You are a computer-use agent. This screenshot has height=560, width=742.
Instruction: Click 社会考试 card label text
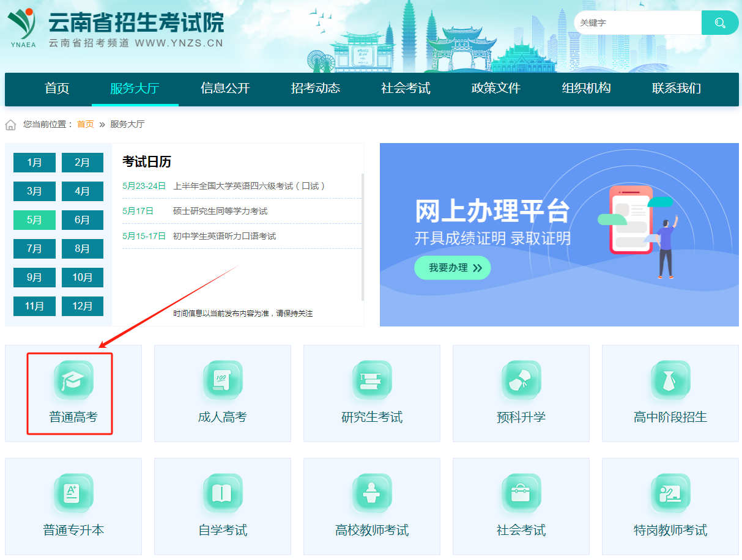point(521,531)
